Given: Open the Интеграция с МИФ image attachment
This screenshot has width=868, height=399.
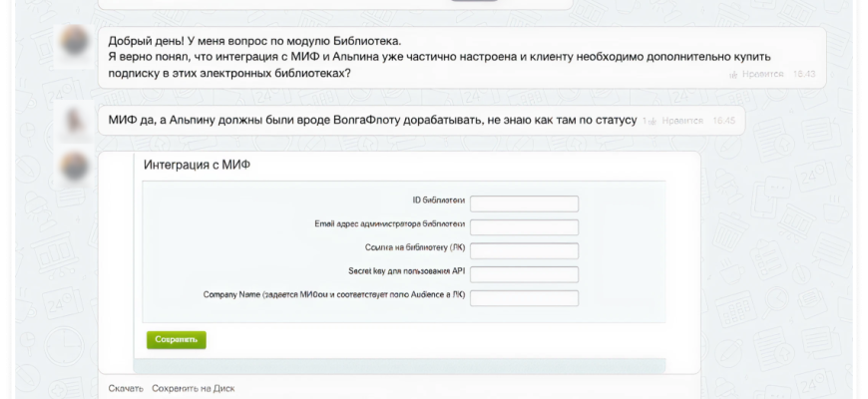Looking at the screenshot, I should 399,261.
